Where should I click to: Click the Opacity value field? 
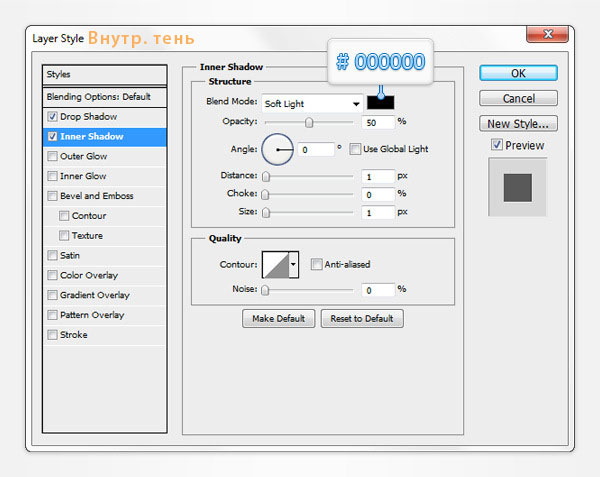377,122
